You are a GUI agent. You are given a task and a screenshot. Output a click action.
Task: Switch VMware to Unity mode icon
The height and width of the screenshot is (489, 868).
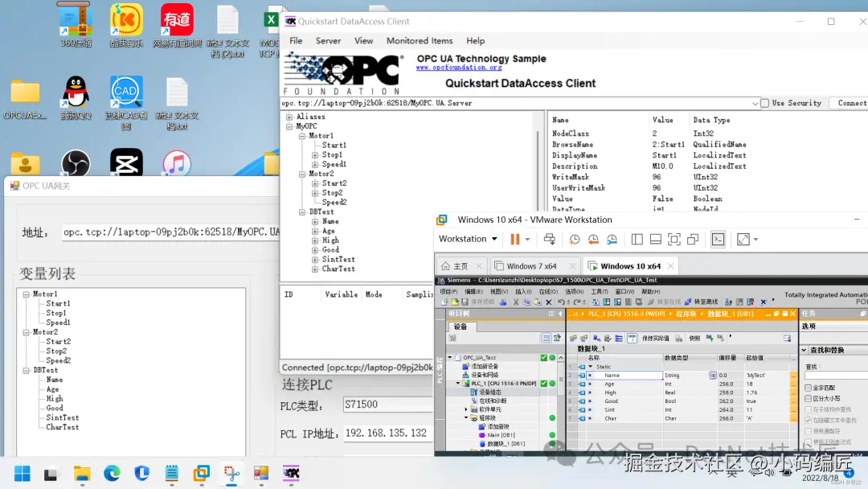click(x=693, y=239)
